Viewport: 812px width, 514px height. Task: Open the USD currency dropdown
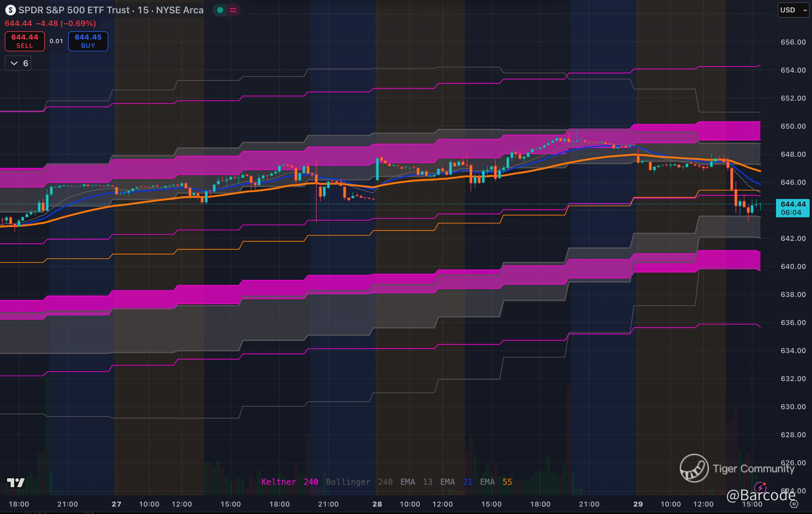click(793, 10)
